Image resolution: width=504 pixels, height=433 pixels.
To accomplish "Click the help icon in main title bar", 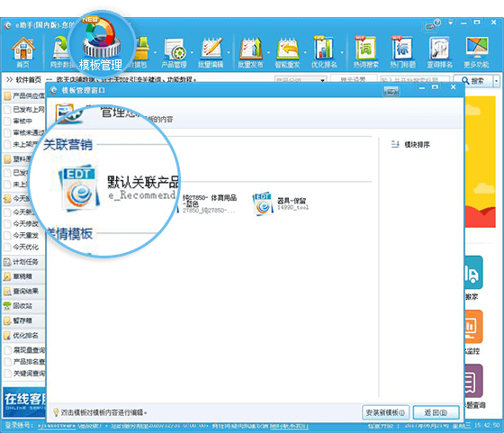I will click(x=437, y=23).
